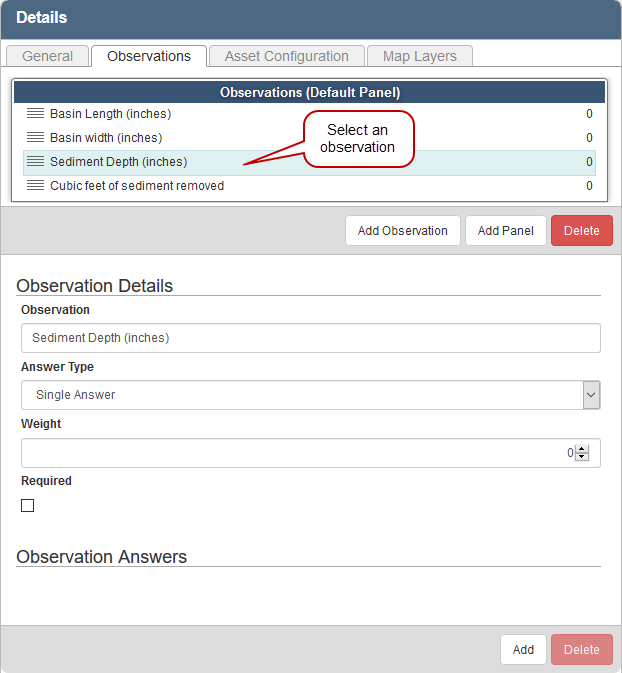This screenshot has height=673, width=622.
Task: Increase Weight with the up arrow
Action: tap(582, 448)
